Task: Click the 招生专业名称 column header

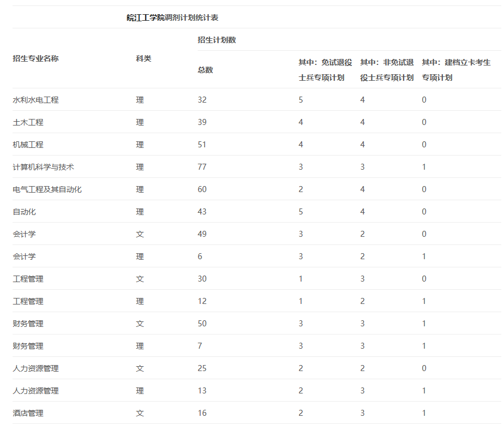Action: point(35,58)
